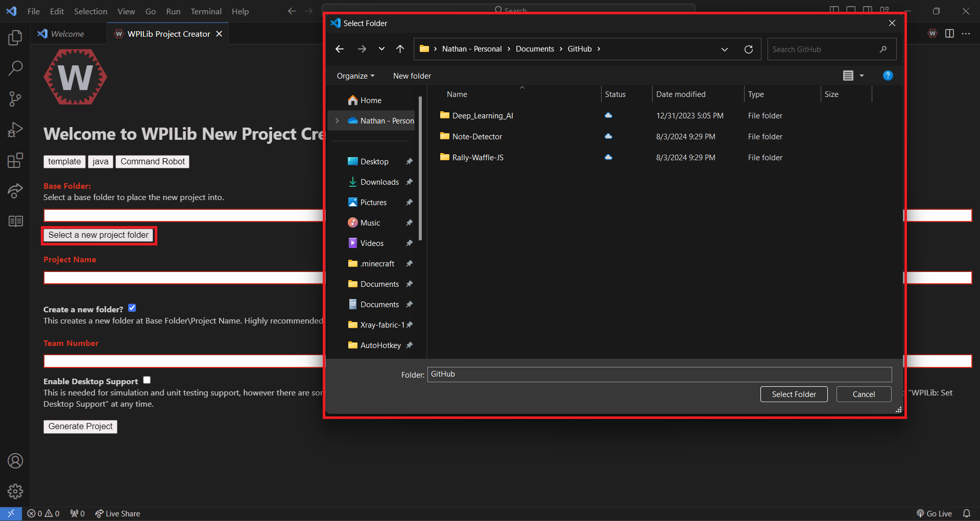Click Select a new project folder button
The height and width of the screenshot is (521, 980).
coord(99,235)
